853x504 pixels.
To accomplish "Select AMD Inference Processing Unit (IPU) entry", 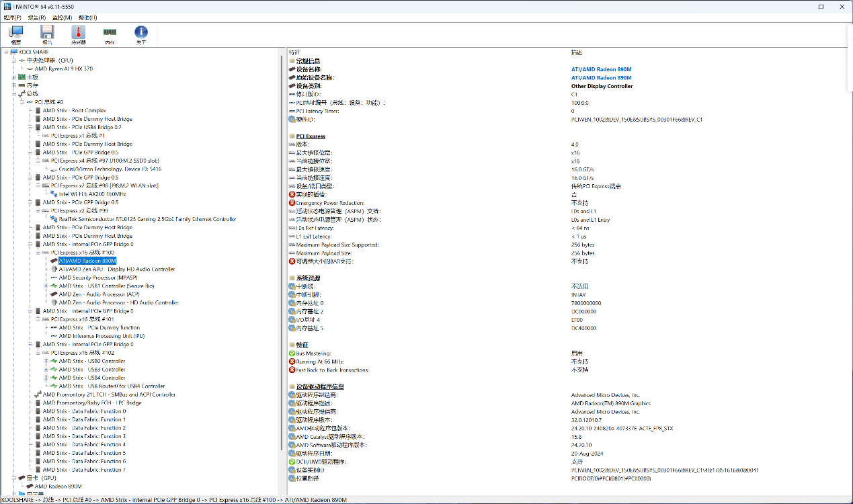I will [x=101, y=336].
